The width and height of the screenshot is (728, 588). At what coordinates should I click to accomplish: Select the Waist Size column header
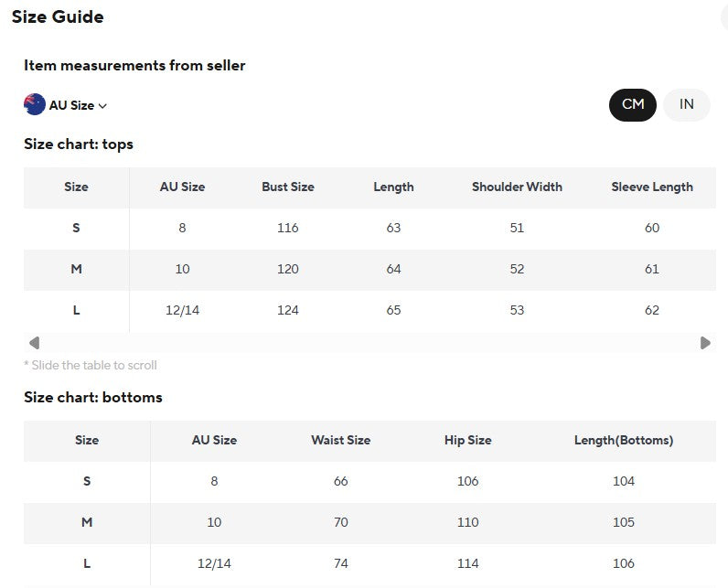tap(341, 441)
